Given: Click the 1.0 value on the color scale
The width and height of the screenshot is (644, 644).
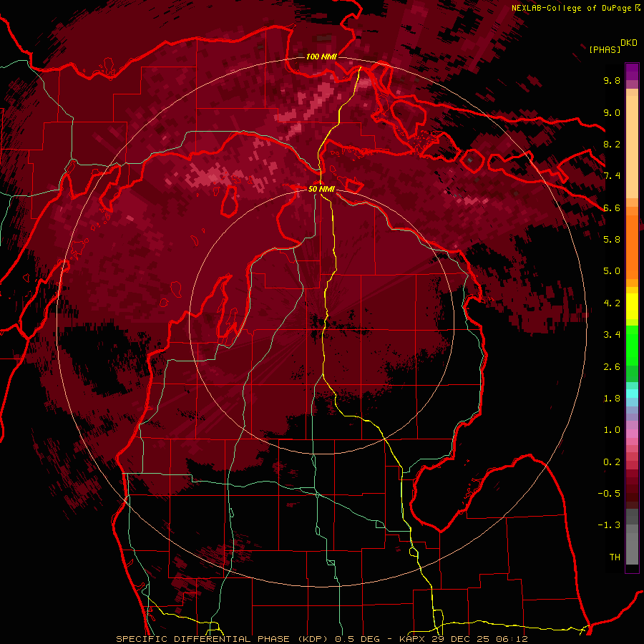Looking at the screenshot, I should pyautogui.click(x=612, y=430).
